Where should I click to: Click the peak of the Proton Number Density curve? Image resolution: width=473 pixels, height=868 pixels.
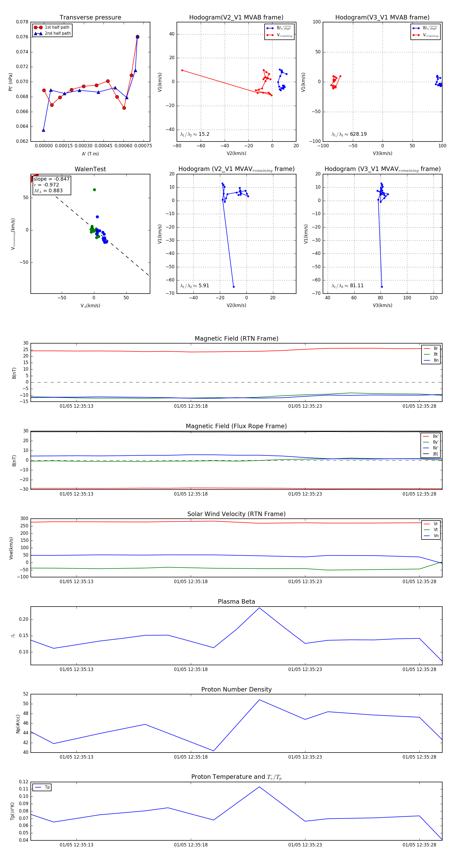click(259, 700)
